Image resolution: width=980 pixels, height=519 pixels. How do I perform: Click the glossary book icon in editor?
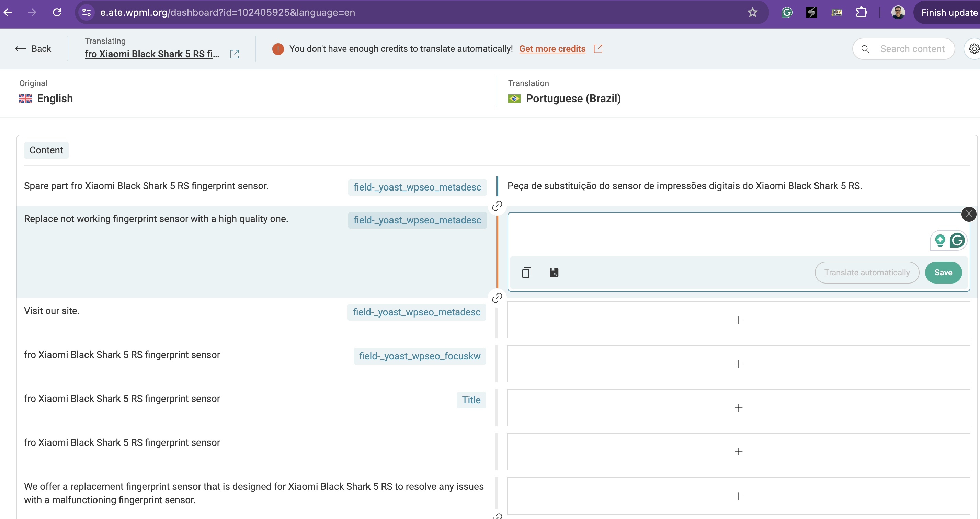(554, 273)
